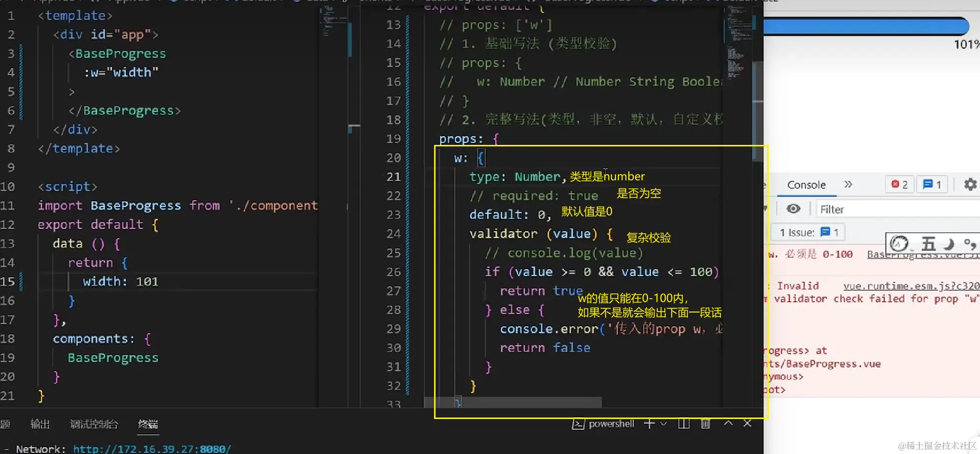Open the 1 Issue button
This screenshot has width=980, height=454.
click(x=809, y=232)
